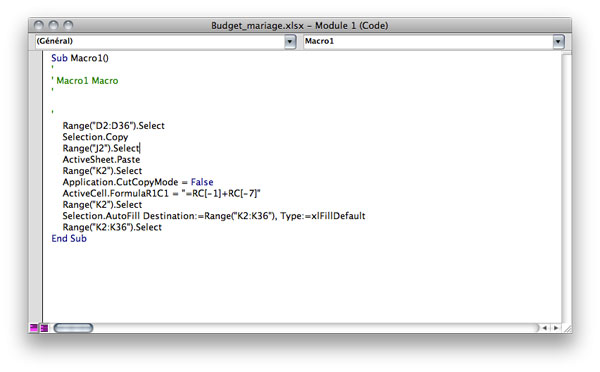Click the window title Budget_mariage.xlsx - Module 1 (Code)
The image size is (600, 372).
300,26
